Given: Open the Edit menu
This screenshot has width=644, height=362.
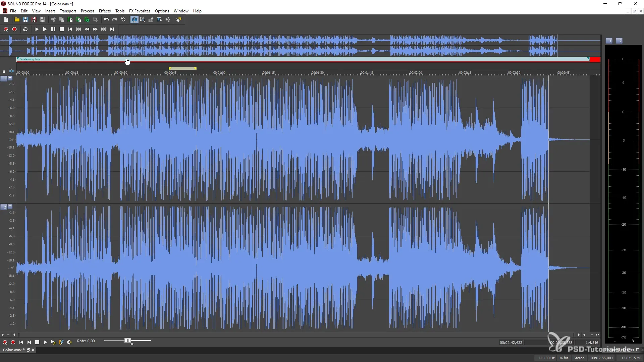Looking at the screenshot, I should (24, 11).
